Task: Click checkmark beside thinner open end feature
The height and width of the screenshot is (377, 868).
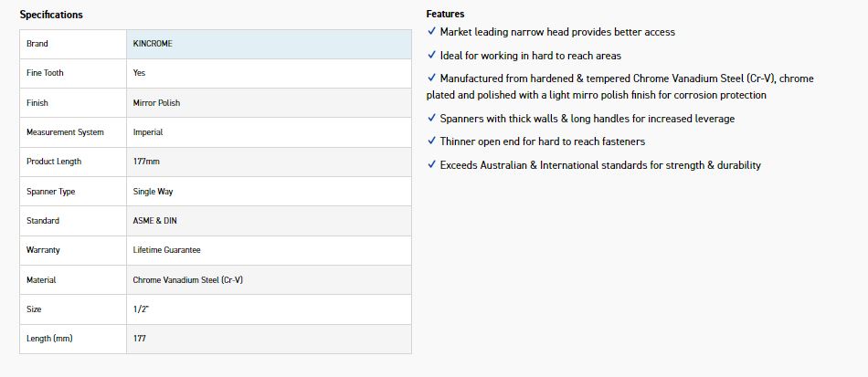Action: pyautogui.click(x=431, y=141)
